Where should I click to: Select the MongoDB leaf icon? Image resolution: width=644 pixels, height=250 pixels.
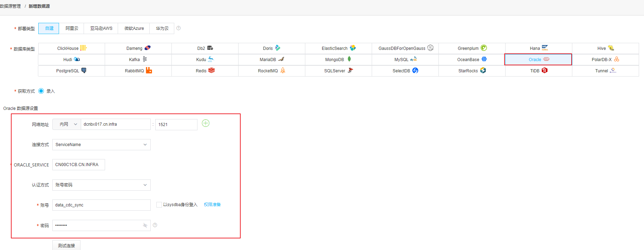point(349,59)
